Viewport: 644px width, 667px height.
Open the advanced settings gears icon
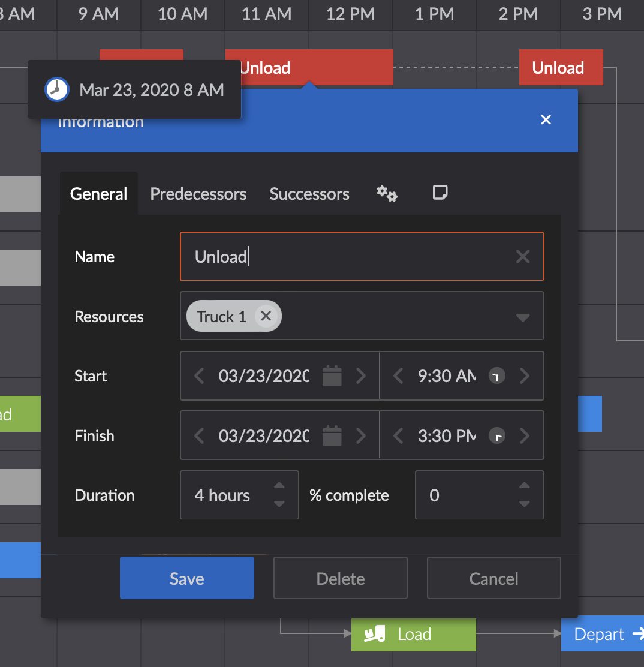(x=387, y=193)
